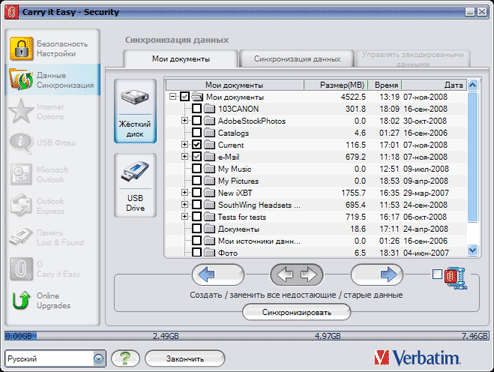Sort by the Размер(MB) column header
The height and width of the screenshot is (372, 494).
coord(336,85)
